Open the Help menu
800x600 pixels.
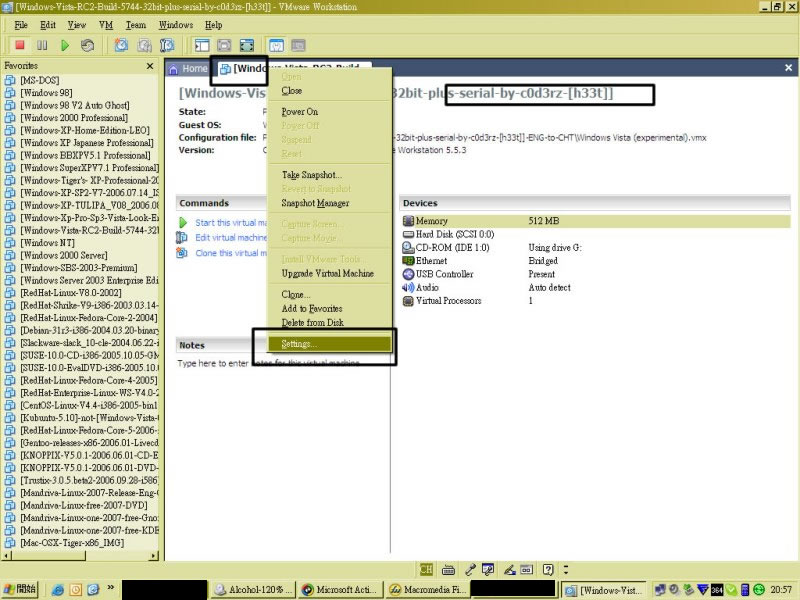click(213, 25)
